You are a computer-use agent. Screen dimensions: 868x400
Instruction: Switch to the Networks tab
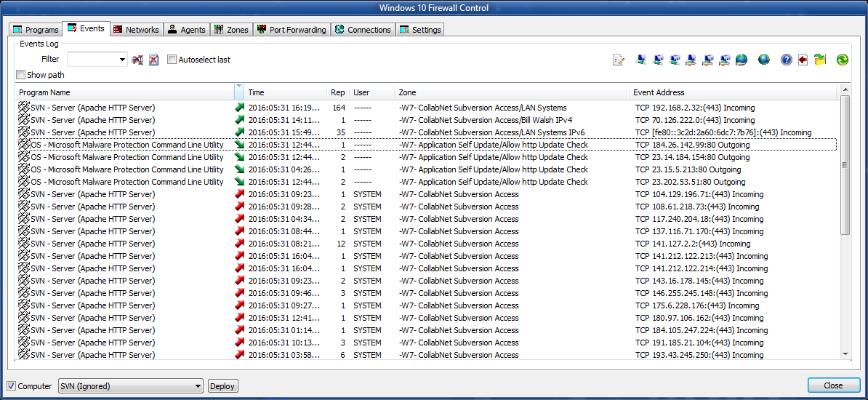tap(136, 29)
